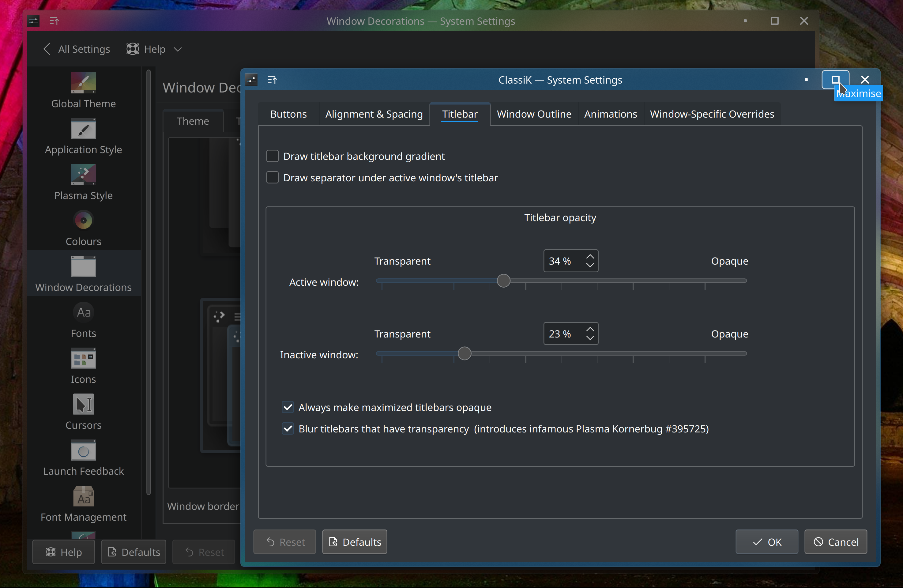Open Cursors settings icon
Viewport: 903px width, 588px height.
(84, 404)
